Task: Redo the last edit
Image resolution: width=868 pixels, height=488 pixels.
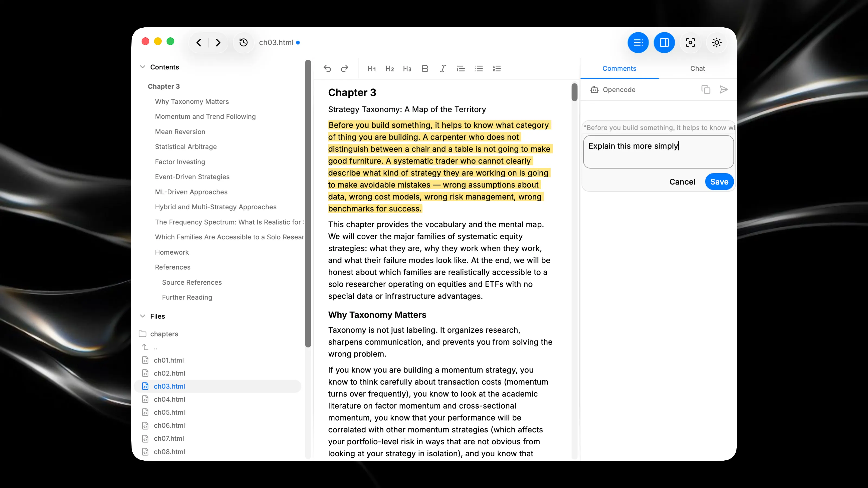Action: [344, 69]
